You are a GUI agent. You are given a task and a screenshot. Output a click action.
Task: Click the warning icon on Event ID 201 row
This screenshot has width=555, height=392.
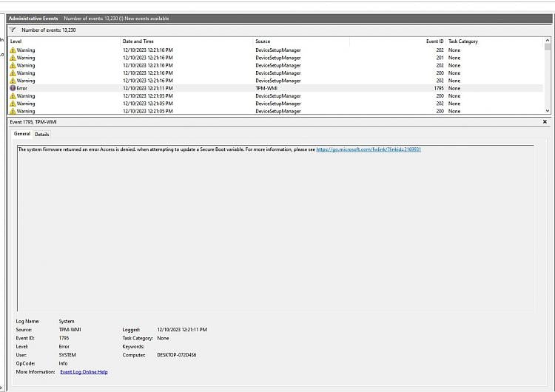click(x=13, y=58)
